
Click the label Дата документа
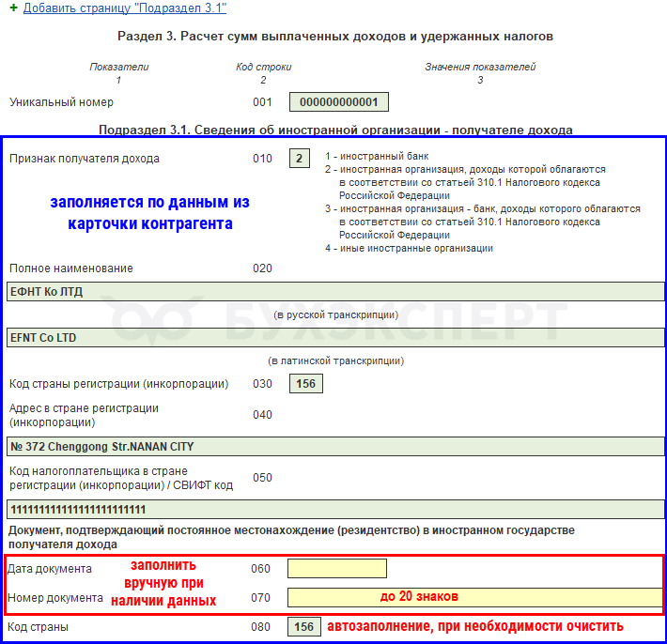point(50,569)
